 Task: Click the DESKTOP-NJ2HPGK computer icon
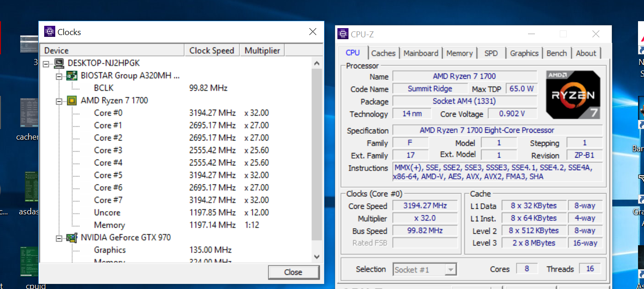pyautogui.click(x=59, y=63)
